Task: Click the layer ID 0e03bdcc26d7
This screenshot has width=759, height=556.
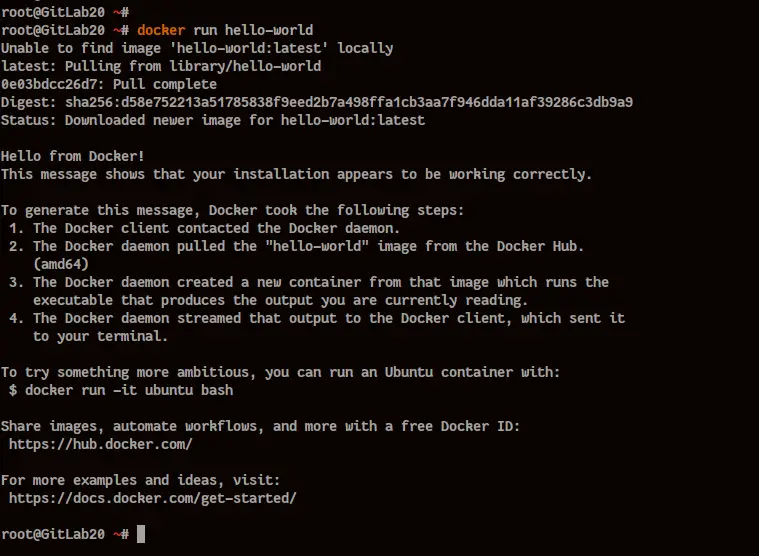Action: [x=52, y=84]
